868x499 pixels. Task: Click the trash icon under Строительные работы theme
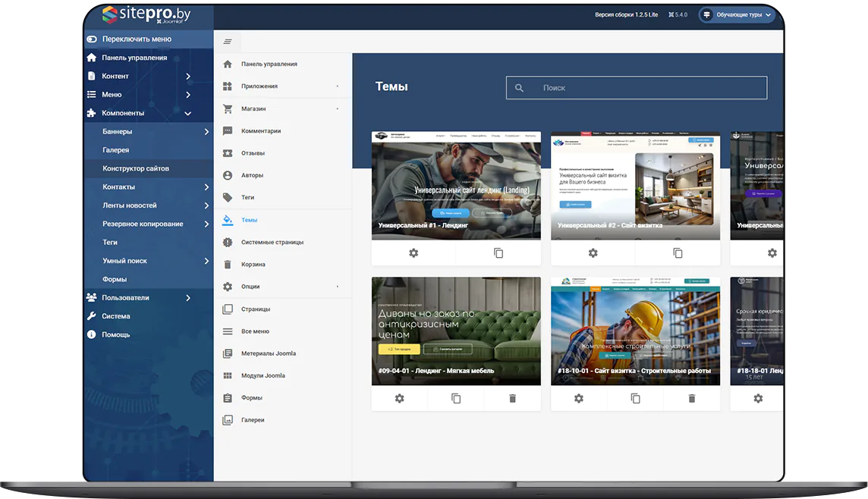(691, 399)
